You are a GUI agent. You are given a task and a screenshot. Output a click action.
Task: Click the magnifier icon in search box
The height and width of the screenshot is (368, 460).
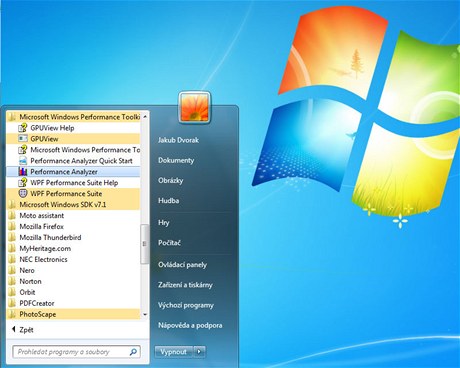point(133,352)
